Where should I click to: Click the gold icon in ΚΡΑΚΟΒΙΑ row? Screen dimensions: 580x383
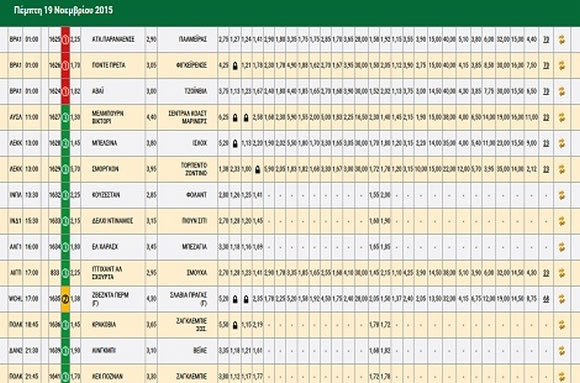tap(562, 325)
